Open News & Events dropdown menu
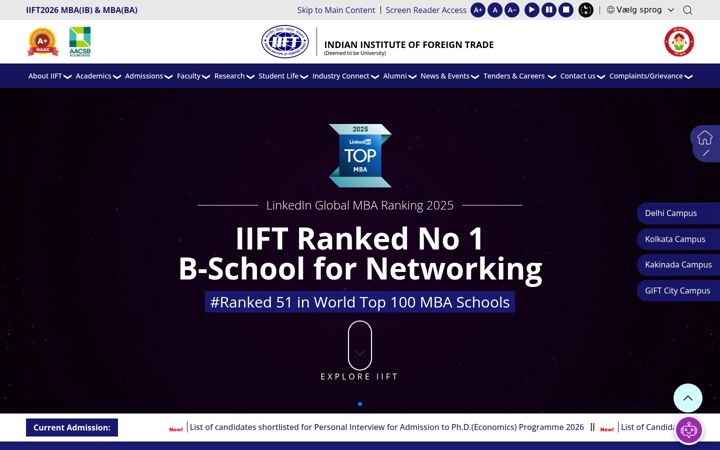 pyautogui.click(x=450, y=76)
